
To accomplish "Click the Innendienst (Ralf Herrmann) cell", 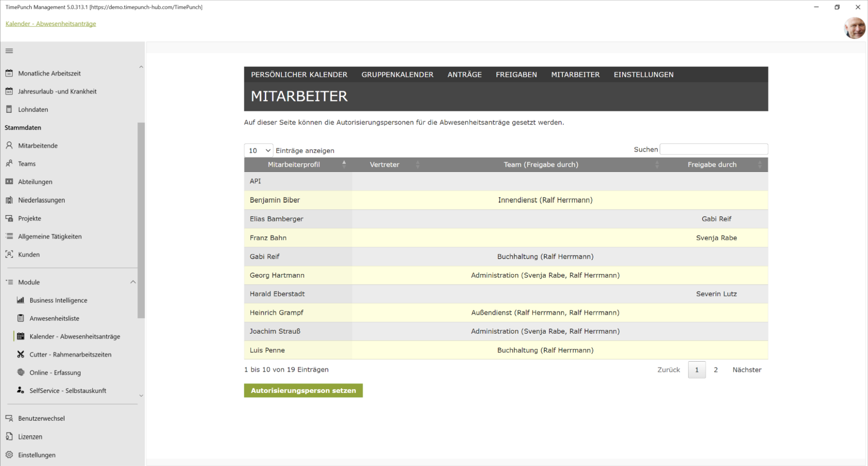I will [545, 200].
